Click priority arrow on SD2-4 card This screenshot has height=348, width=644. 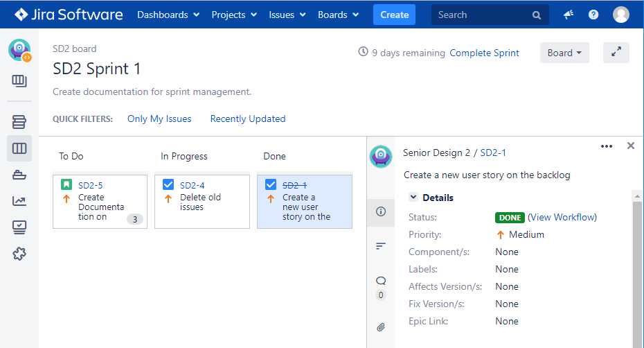click(168, 199)
